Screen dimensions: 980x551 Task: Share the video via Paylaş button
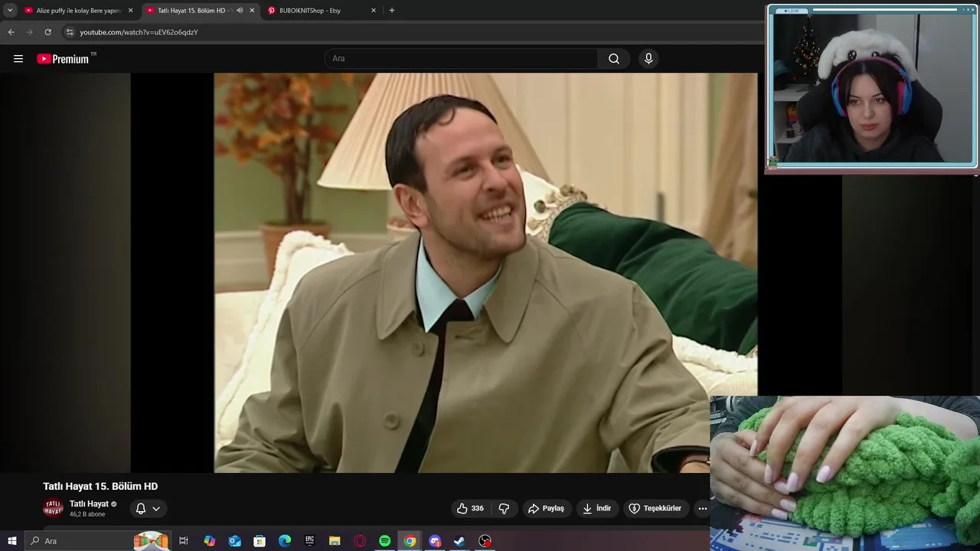[547, 508]
